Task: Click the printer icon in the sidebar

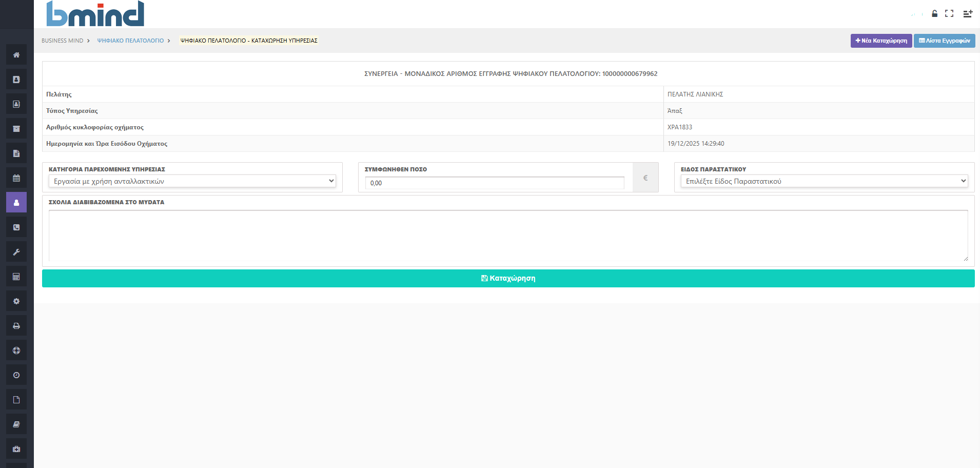Action: click(16, 326)
